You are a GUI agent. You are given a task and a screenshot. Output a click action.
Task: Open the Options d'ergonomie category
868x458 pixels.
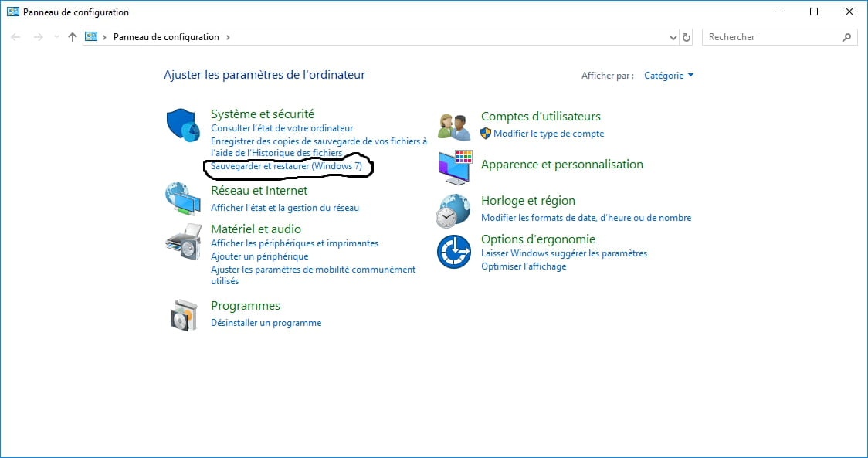[538, 239]
